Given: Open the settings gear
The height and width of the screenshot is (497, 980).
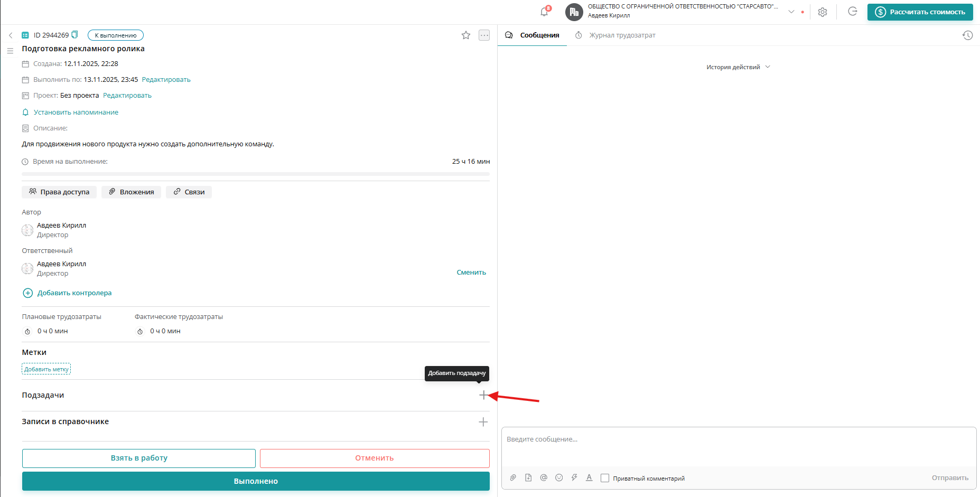Looking at the screenshot, I should point(823,12).
